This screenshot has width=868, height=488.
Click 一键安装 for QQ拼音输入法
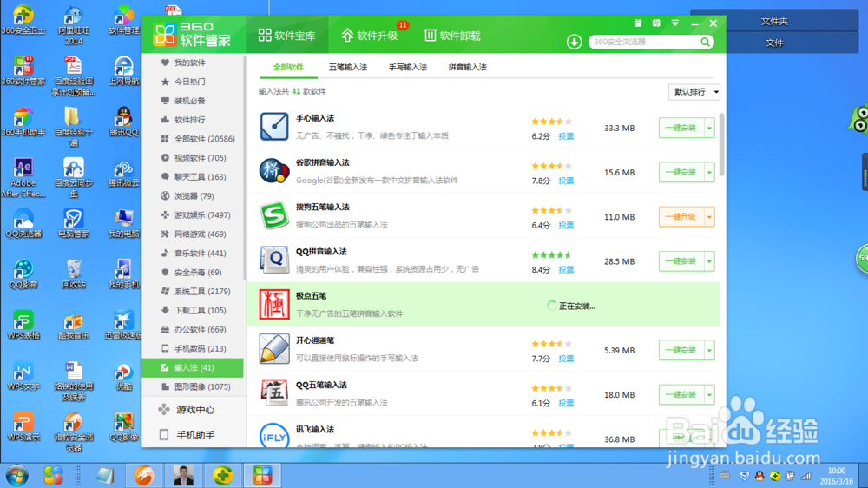click(681, 261)
